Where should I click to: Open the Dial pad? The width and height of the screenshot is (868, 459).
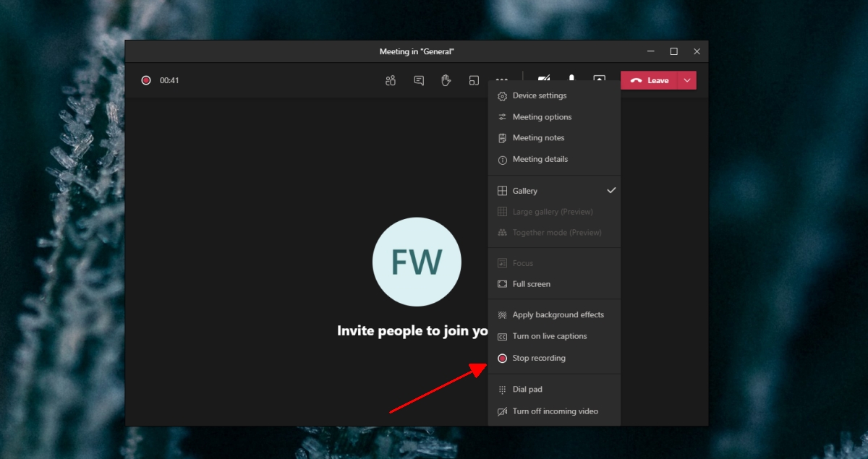coord(554,390)
